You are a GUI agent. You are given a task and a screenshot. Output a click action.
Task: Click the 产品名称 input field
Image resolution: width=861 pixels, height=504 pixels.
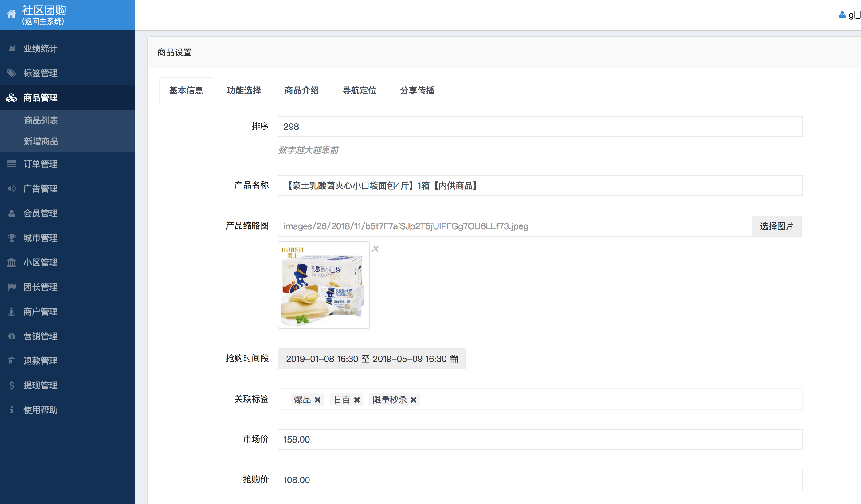pos(540,186)
